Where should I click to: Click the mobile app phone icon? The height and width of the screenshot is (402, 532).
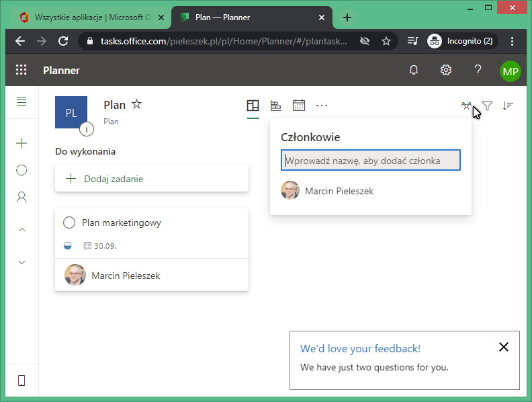pyautogui.click(x=21, y=380)
